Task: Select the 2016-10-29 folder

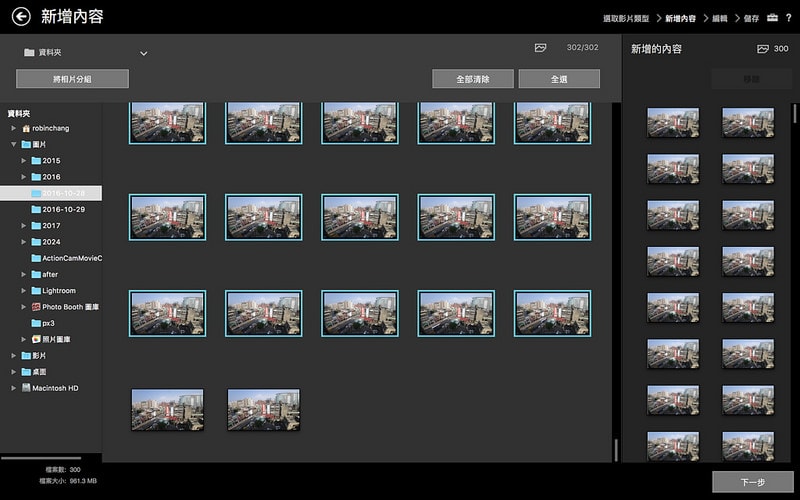Action: (x=63, y=210)
